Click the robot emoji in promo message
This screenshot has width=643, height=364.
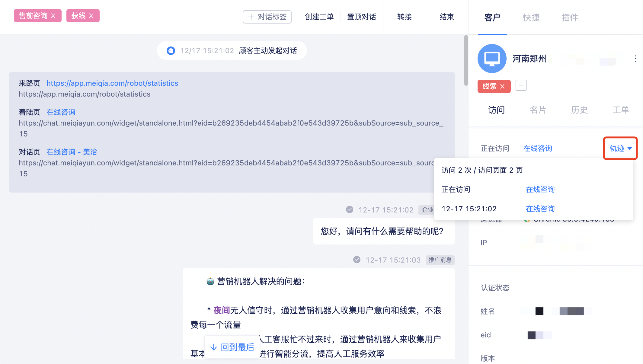click(x=210, y=281)
